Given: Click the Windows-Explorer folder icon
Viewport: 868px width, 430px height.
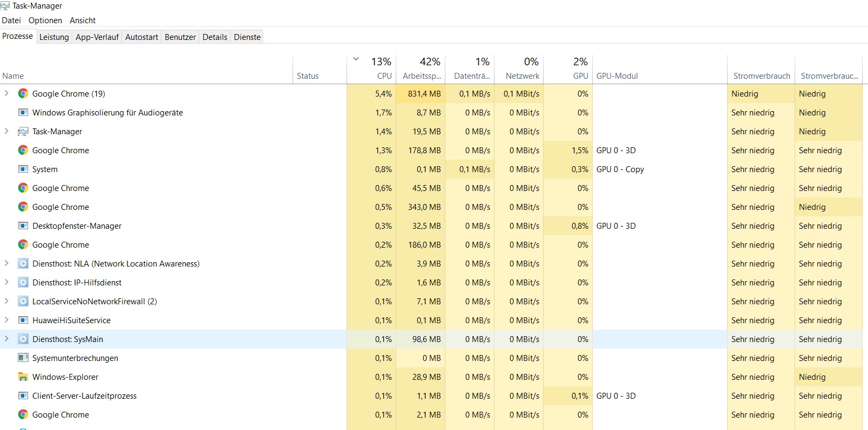Looking at the screenshot, I should pos(23,377).
